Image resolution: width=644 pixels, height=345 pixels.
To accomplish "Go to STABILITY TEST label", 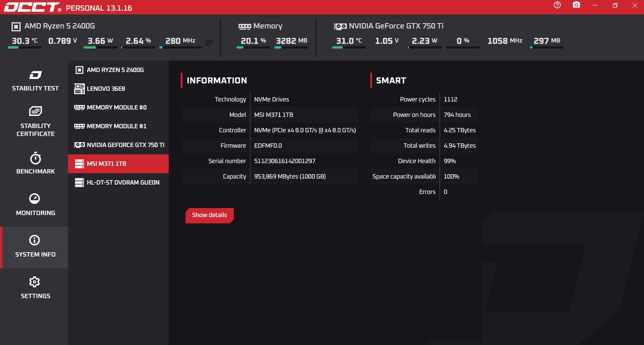I will (x=35, y=88).
